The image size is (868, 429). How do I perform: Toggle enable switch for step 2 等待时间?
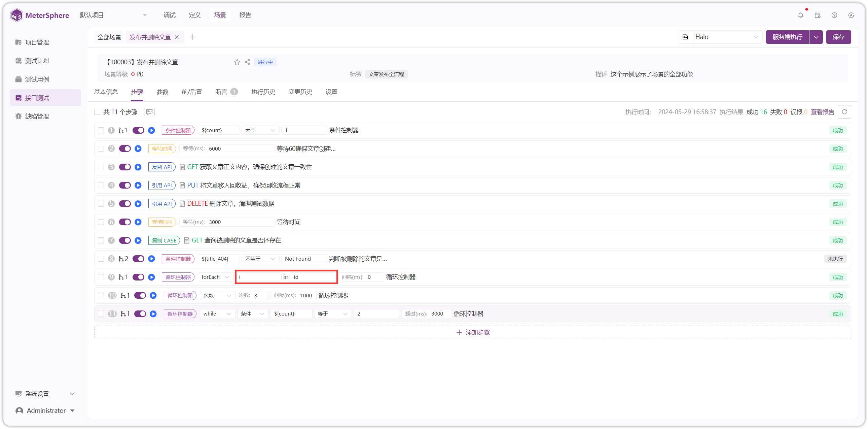pos(125,149)
